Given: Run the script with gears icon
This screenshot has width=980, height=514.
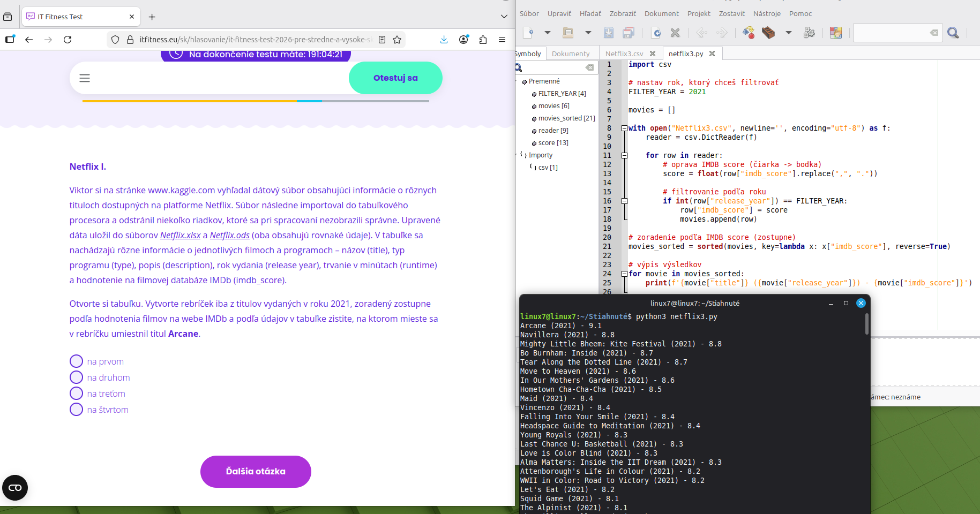Looking at the screenshot, I should (x=809, y=33).
